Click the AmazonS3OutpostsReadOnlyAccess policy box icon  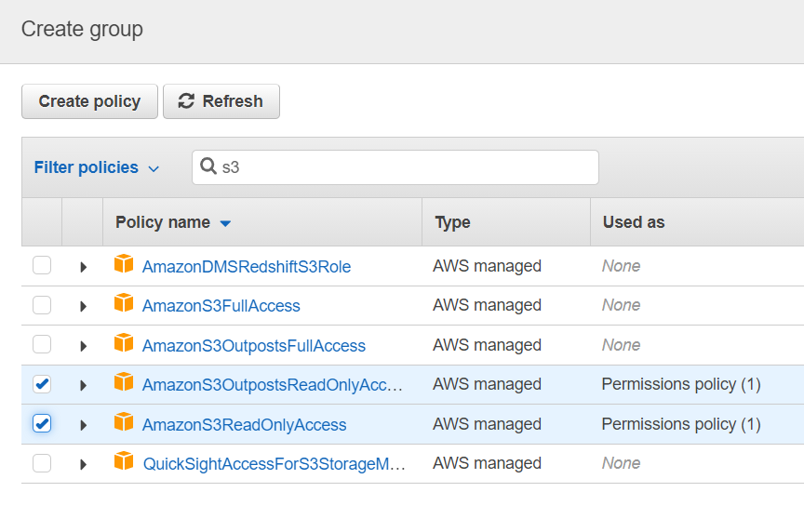pyautogui.click(x=124, y=383)
